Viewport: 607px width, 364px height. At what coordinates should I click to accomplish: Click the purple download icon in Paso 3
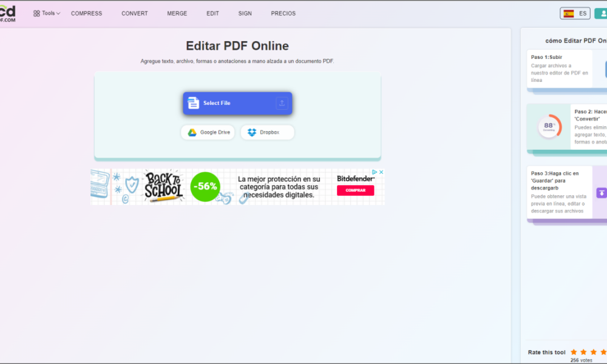click(601, 193)
